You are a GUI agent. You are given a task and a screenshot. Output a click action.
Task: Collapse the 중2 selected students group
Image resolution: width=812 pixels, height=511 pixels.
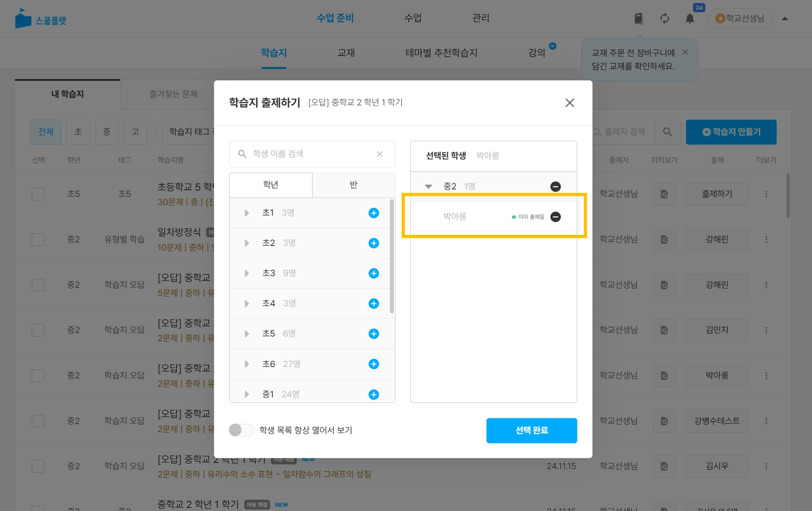(x=428, y=187)
